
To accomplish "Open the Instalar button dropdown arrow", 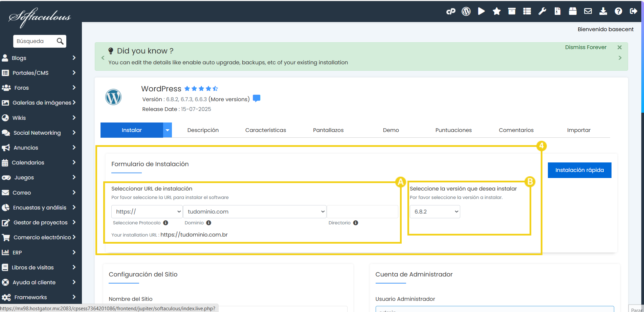I will (168, 130).
